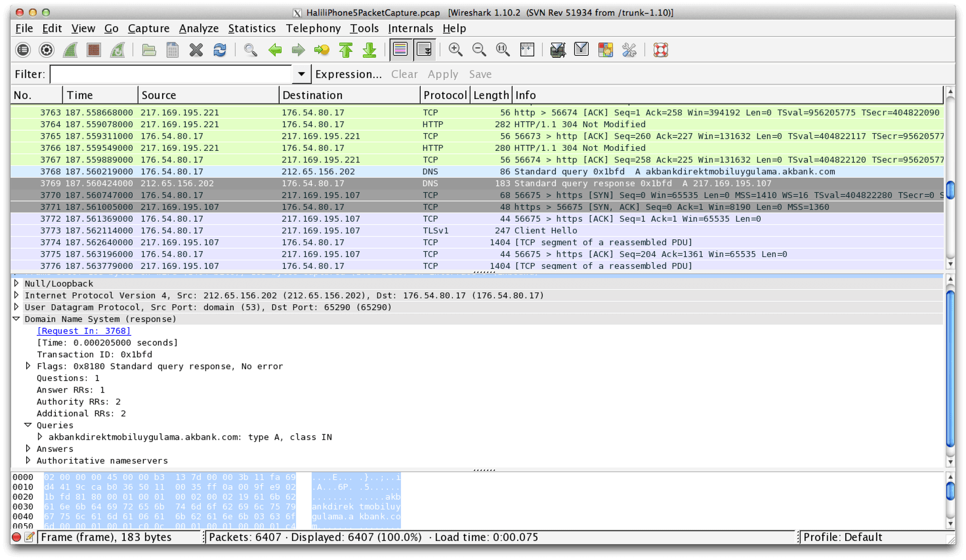966x560 pixels.
Task: Start a new live capture
Action: point(70,50)
